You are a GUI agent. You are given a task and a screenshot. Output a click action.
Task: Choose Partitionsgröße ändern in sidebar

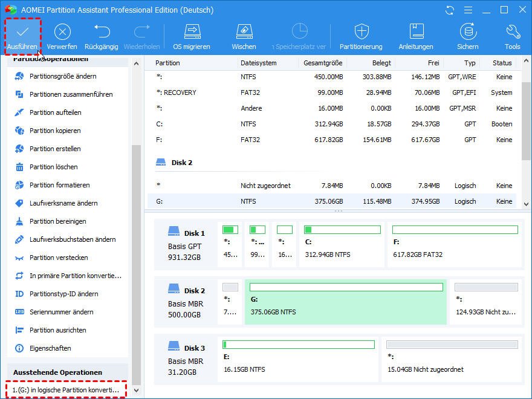click(63, 76)
